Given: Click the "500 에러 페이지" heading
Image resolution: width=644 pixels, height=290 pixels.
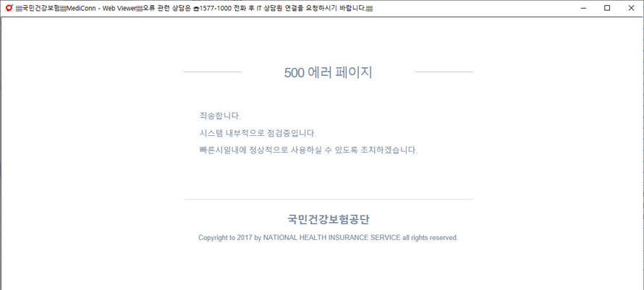Looking at the screenshot, I should pyautogui.click(x=328, y=72).
